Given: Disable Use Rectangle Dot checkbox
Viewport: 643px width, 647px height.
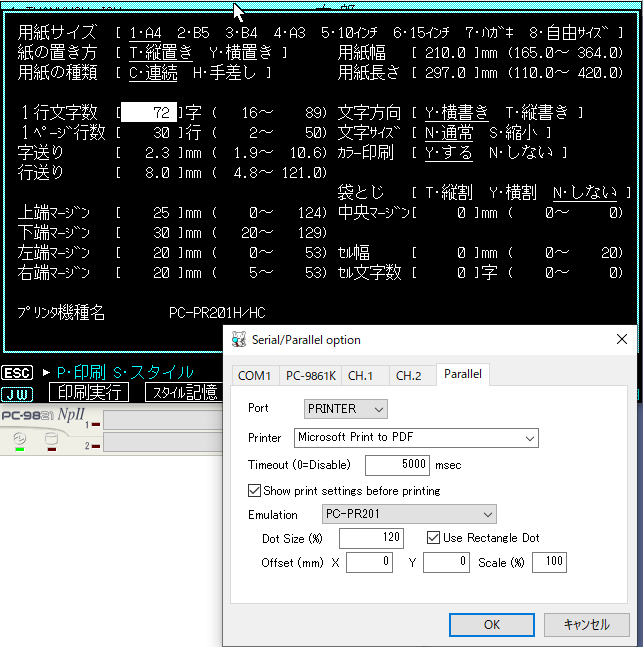Looking at the screenshot, I should click(x=434, y=538).
